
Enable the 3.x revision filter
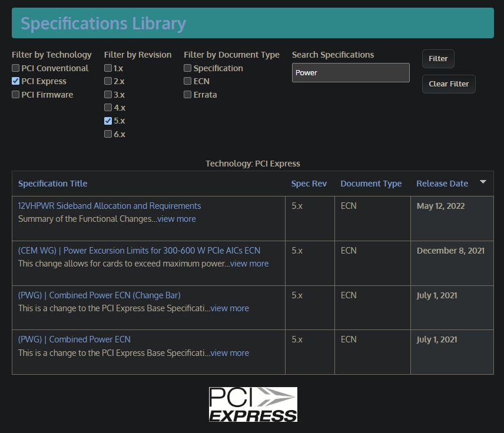click(108, 95)
